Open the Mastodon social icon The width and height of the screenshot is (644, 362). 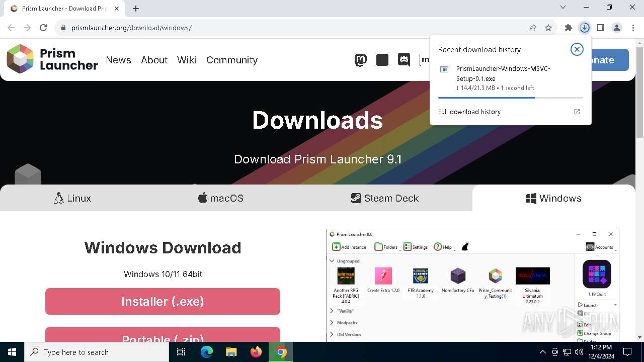click(x=361, y=60)
